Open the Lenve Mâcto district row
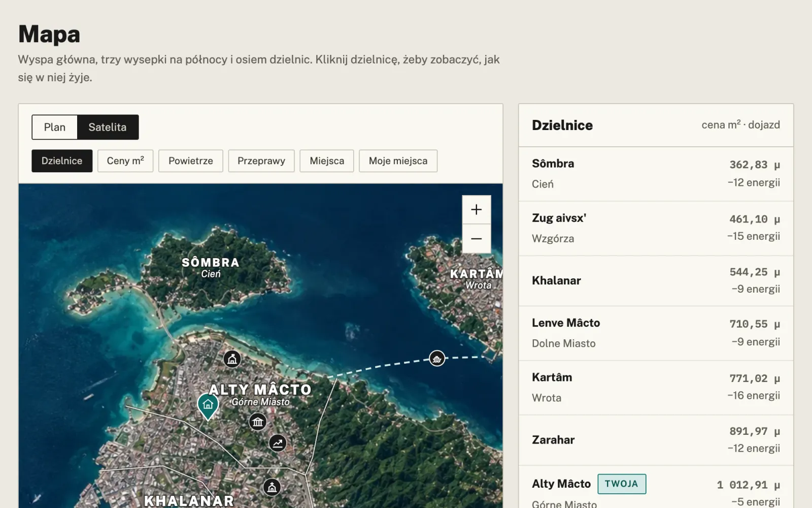The image size is (812, 508). (656, 333)
